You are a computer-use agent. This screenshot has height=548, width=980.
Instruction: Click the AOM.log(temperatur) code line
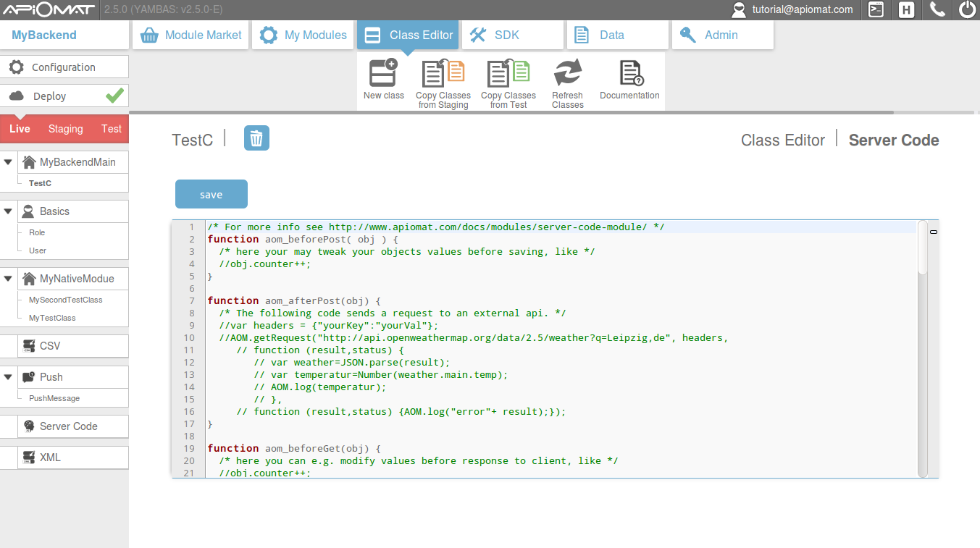click(x=320, y=387)
